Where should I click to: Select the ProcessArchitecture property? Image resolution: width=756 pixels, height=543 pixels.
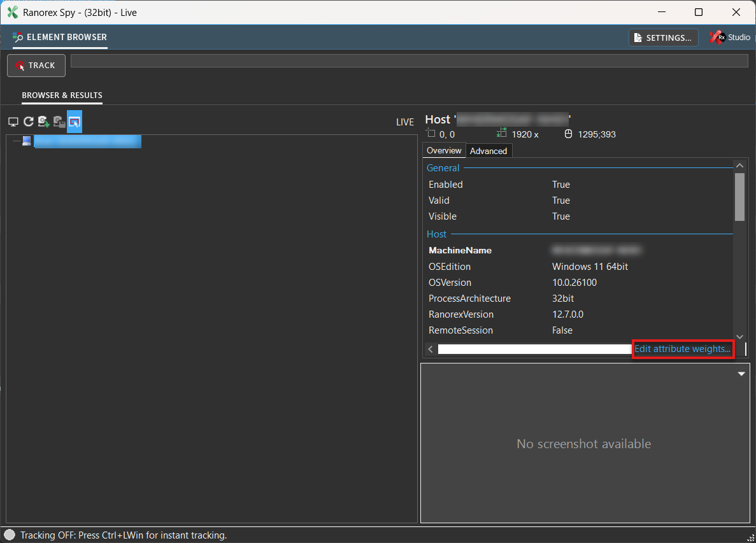469,299
